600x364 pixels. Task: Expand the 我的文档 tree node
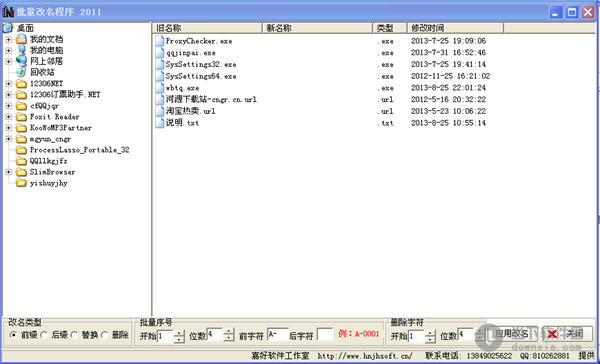8,39
